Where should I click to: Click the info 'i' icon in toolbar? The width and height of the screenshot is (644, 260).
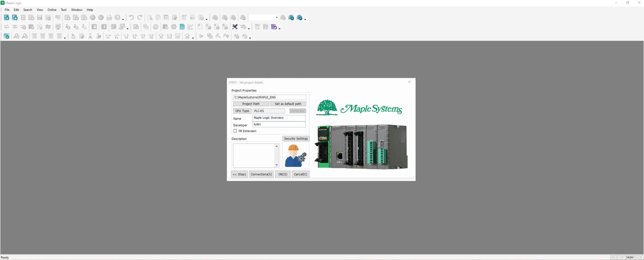click(x=104, y=27)
